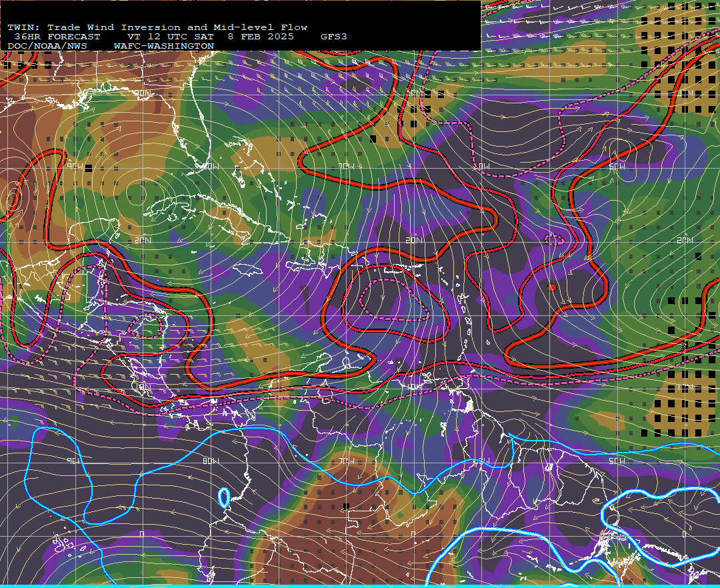
Task: Click the title "TWIN: Trade Wind Inversion and Mid-level Flow"
Action: [157, 27]
